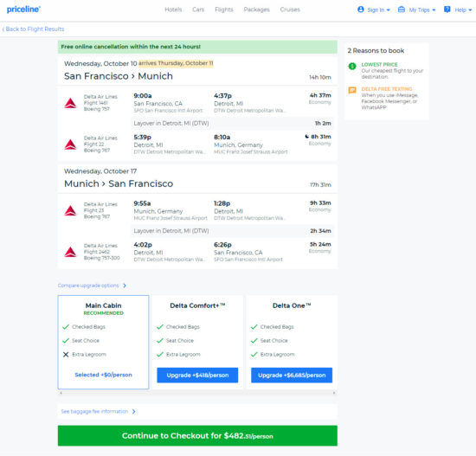Click the Sign In user icon
The height and width of the screenshot is (456, 476).
tap(361, 10)
